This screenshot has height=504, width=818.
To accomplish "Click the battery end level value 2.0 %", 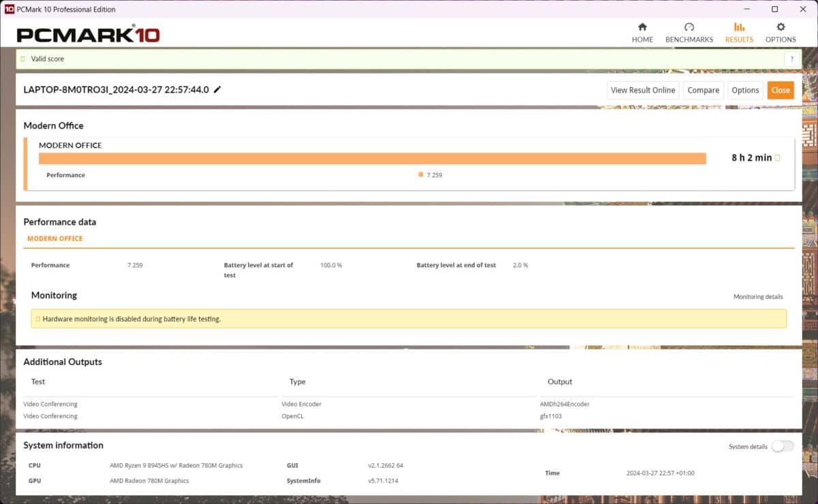I will click(520, 265).
